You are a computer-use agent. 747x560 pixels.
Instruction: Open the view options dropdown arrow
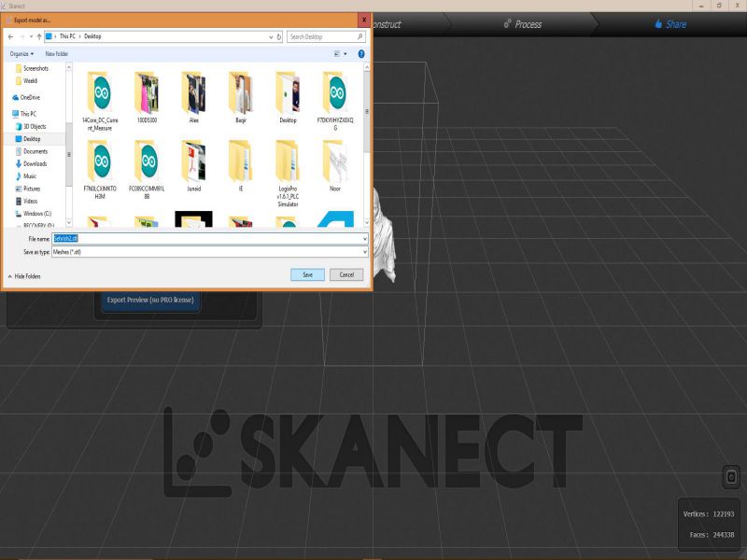tap(345, 54)
